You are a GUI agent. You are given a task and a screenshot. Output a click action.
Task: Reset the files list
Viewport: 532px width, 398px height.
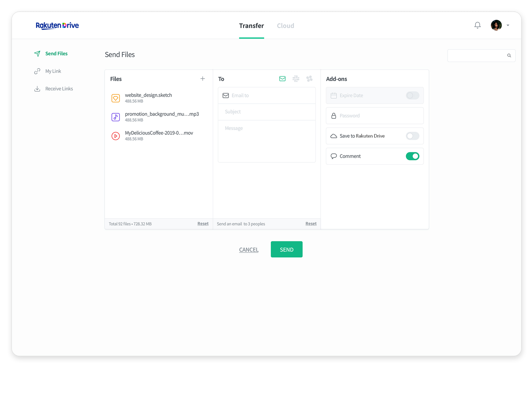click(203, 224)
